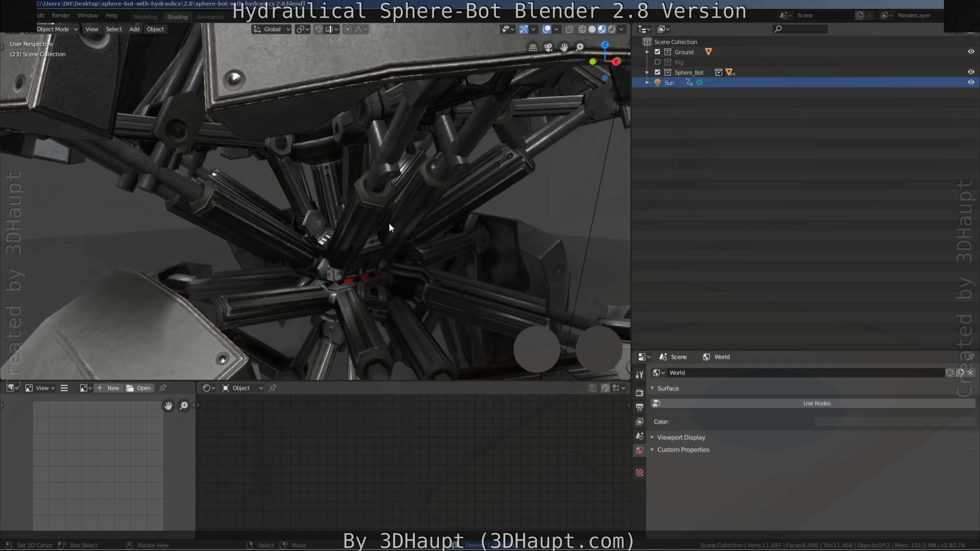Toggle the World fake user shield icon

(x=950, y=373)
